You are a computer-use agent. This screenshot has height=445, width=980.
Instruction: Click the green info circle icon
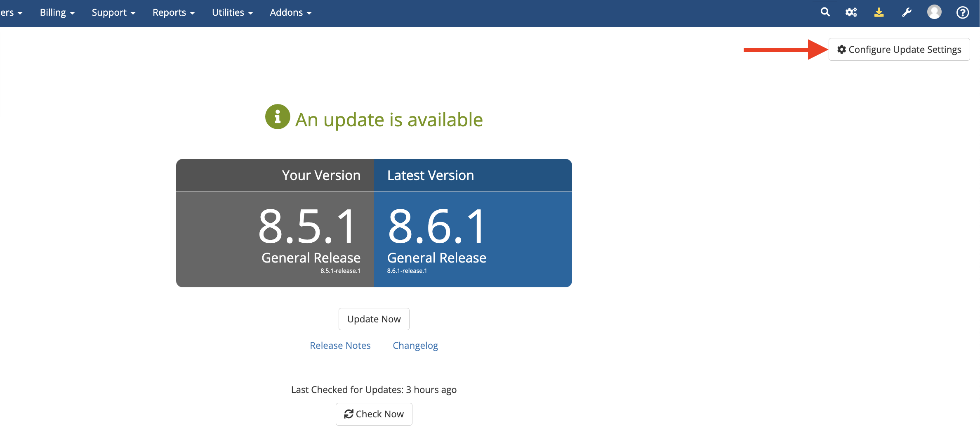278,117
